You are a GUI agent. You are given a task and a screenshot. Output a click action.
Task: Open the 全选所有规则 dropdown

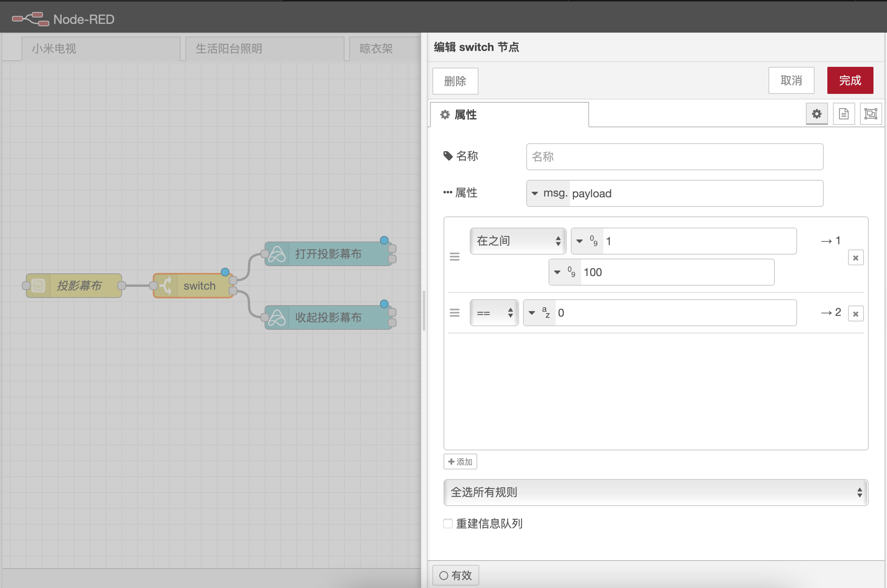pyautogui.click(x=656, y=493)
